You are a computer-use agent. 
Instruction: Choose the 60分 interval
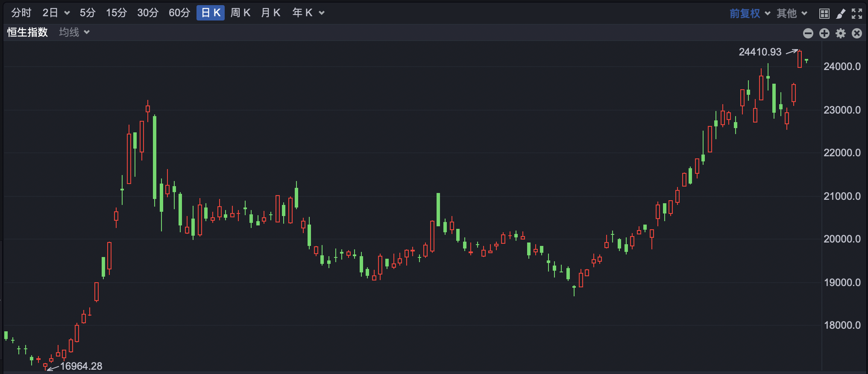click(x=179, y=13)
